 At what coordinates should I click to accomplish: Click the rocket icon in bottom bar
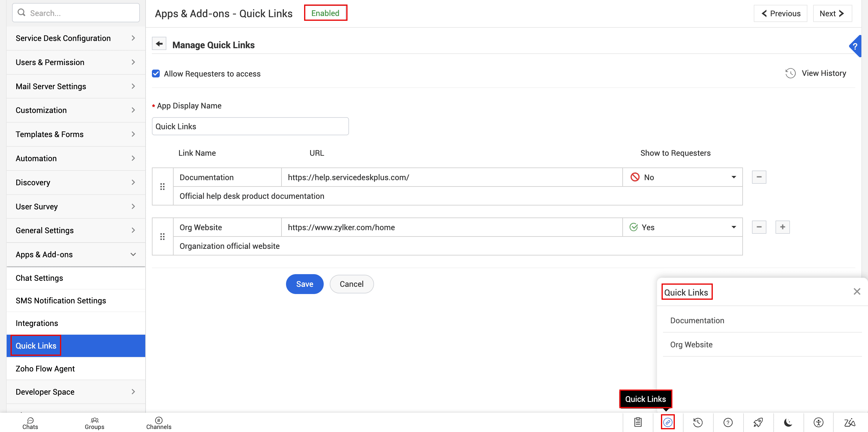coord(758,422)
